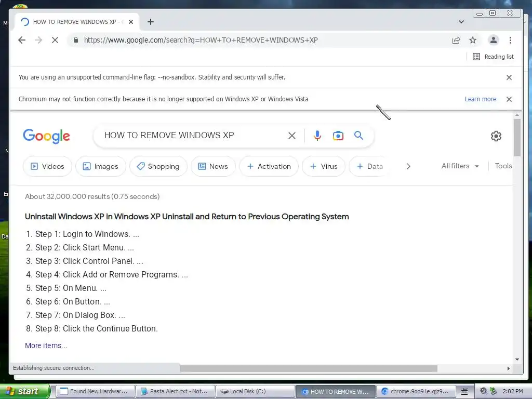This screenshot has width=532, height=399.
Task: Start voice search with microphone
Action: (x=317, y=136)
